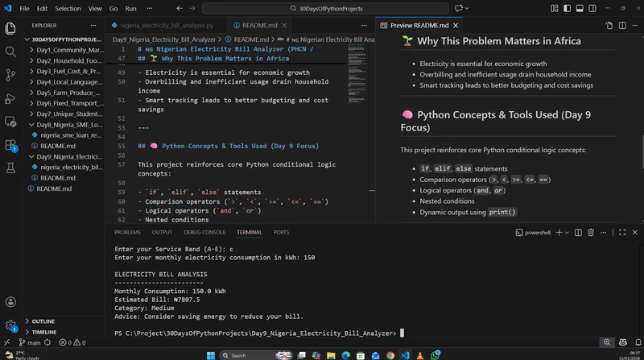Open the new terminal launch profile dropdown
The height and width of the screenshot is (360, 644).
[568, 232]
